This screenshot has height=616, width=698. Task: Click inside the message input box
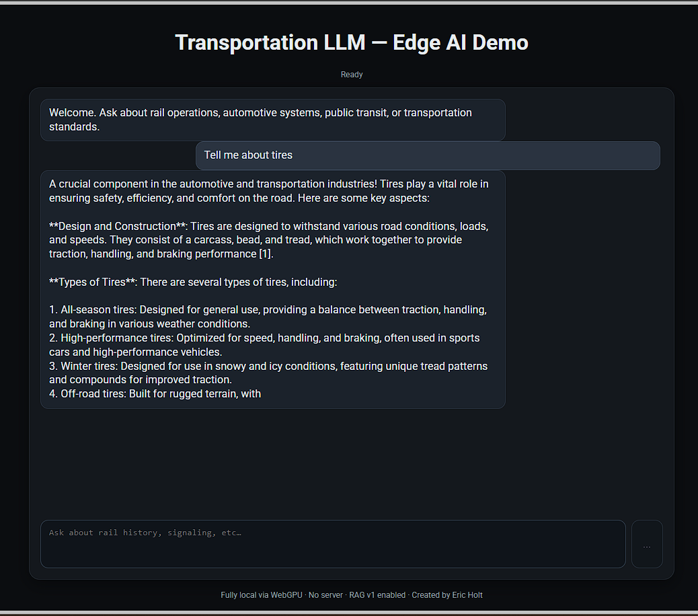click(x=333, y=544)
